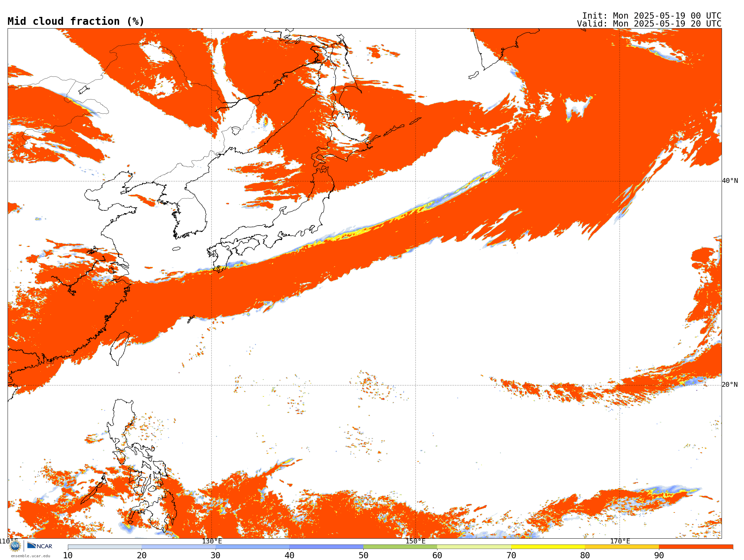Click the 20°N latitude label
Image resolution: width=744 pixels, height=560 pixels.
[730, 385]
